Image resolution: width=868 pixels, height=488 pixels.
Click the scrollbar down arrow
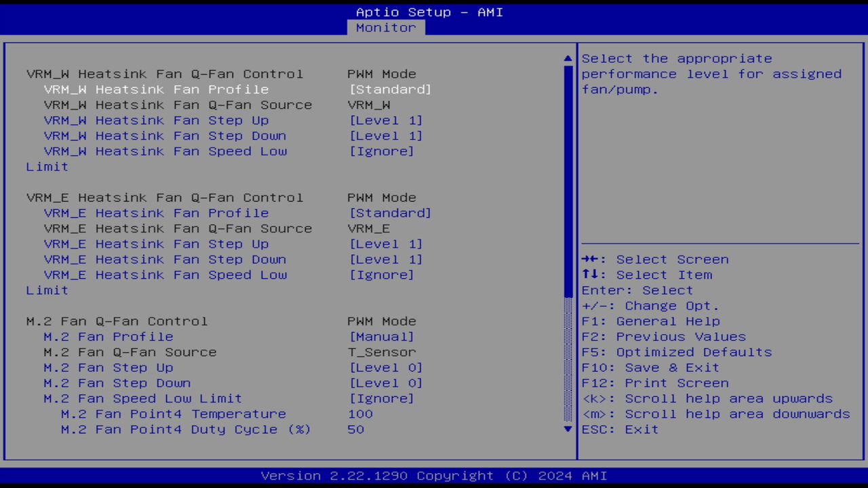568,429
